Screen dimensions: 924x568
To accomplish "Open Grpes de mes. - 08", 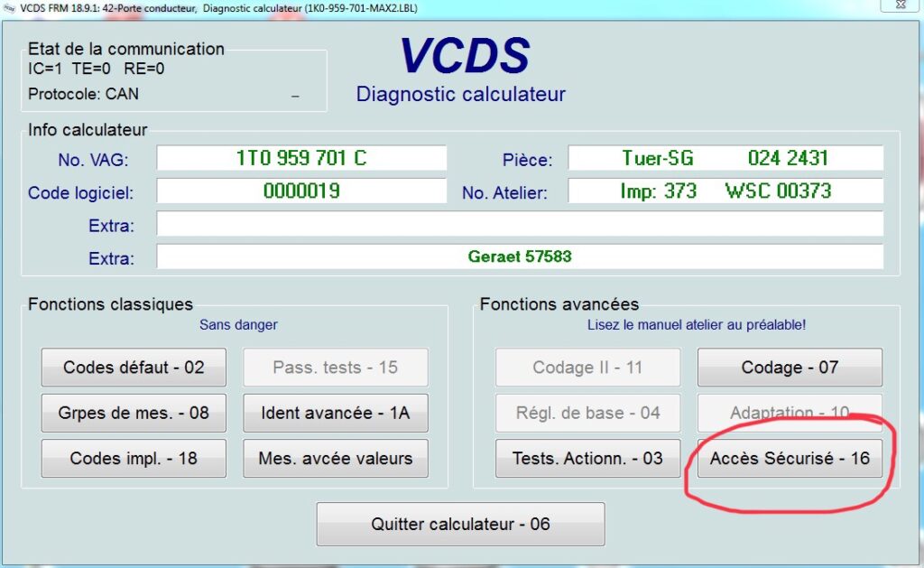I will tap(134, 413).
